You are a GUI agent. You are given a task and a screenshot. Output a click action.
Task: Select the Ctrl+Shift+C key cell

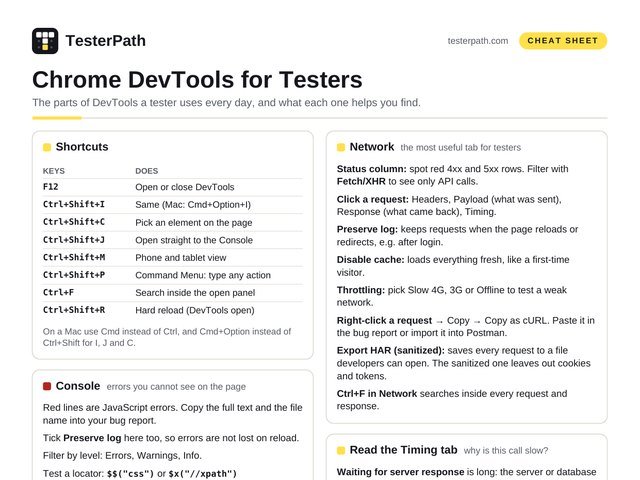click(74, 222)
